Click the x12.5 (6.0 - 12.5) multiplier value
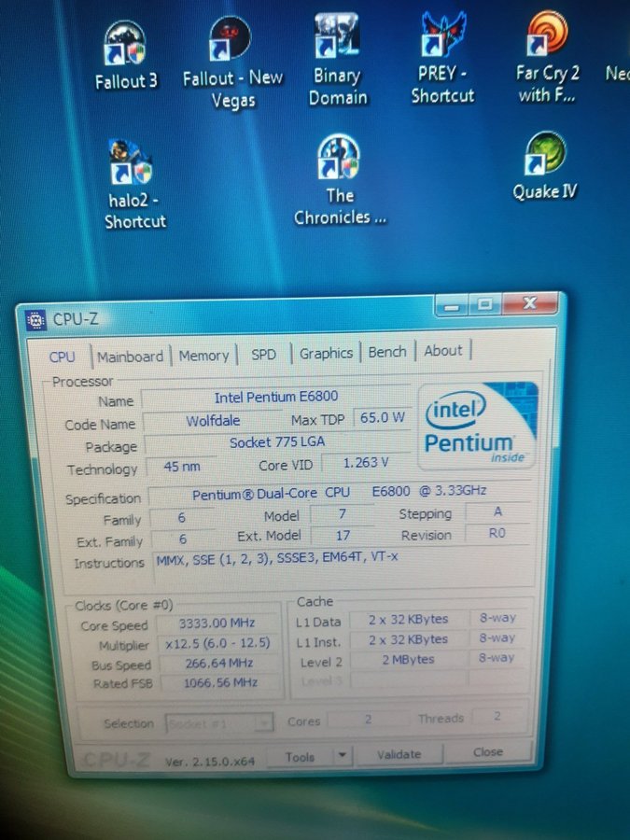The height and width of the screenshot is (840, 630). [x=217, y=643]
